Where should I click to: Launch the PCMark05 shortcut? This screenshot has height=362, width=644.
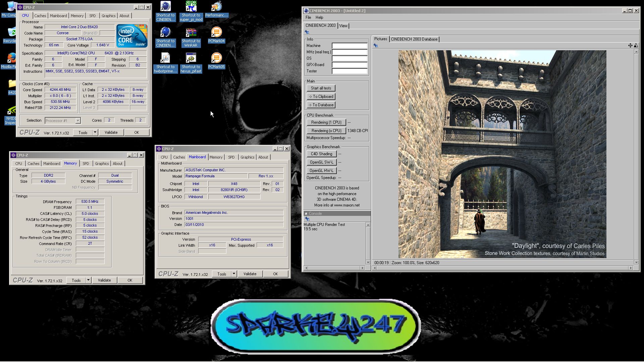tap(216, 61)
